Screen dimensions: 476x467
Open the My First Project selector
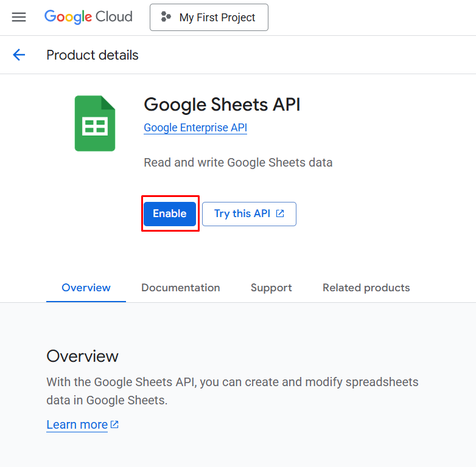(209, 17)
